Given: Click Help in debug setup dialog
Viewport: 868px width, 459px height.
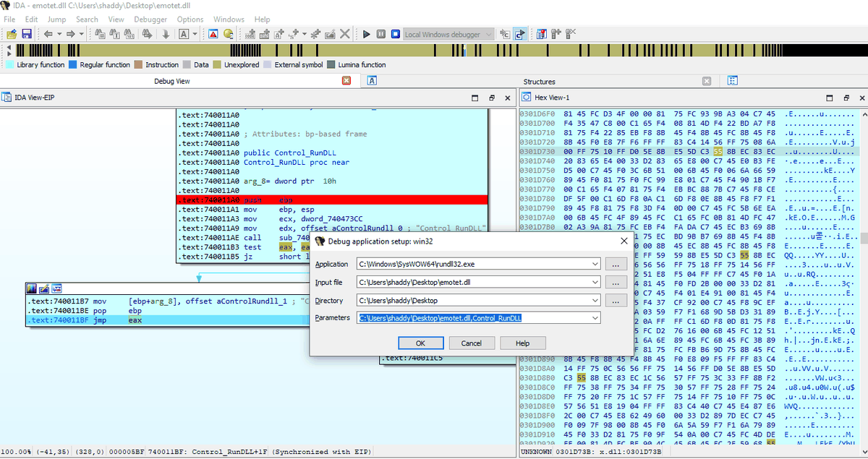Looking at the screenshot, I should [522, 343].
